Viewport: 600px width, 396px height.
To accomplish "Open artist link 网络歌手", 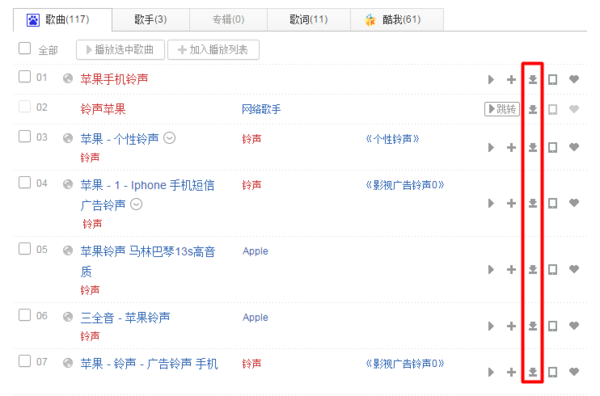I will [261, 109].
